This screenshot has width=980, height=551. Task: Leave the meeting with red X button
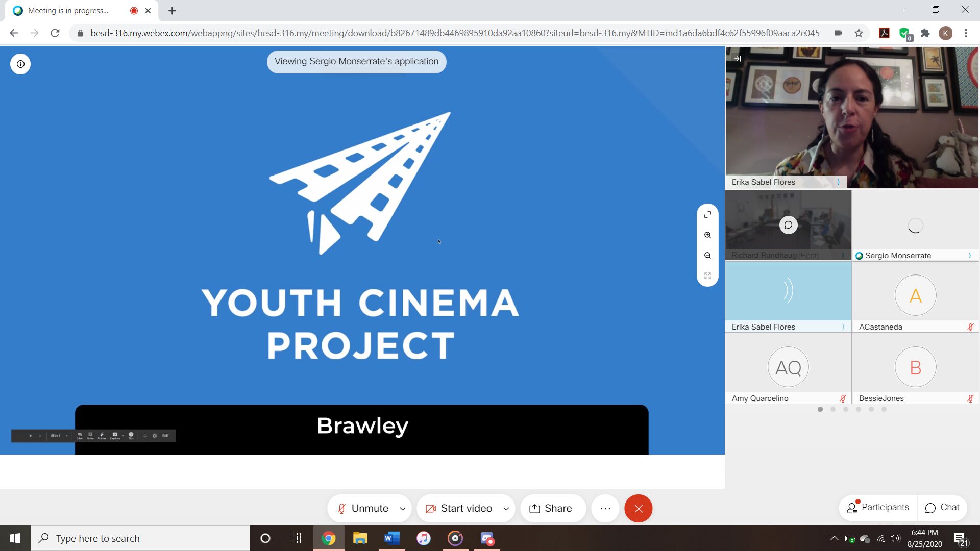pos(638,508)
